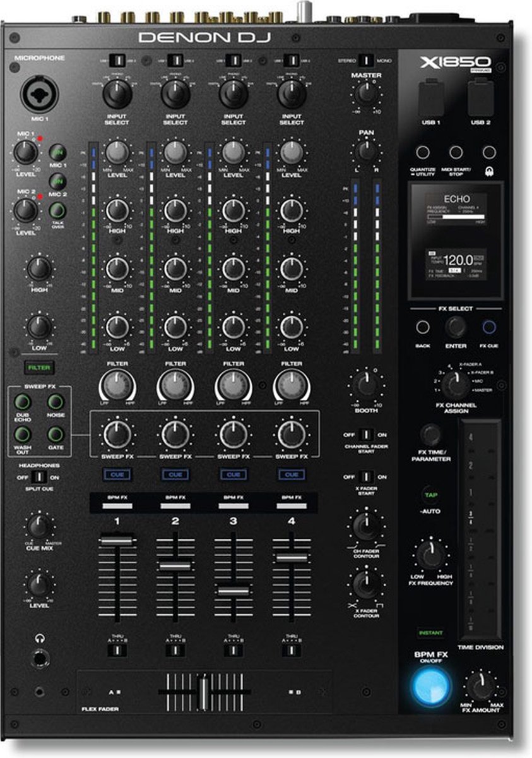This screenshot has height=758, width=532.
Task: Flip the headphones Split Cue switch
Action: pos(39,477)
